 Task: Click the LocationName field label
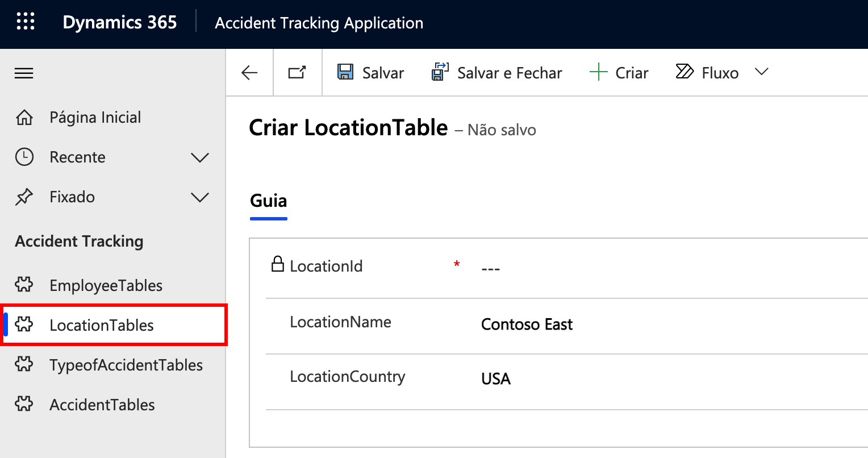click(x=340, y=322)
